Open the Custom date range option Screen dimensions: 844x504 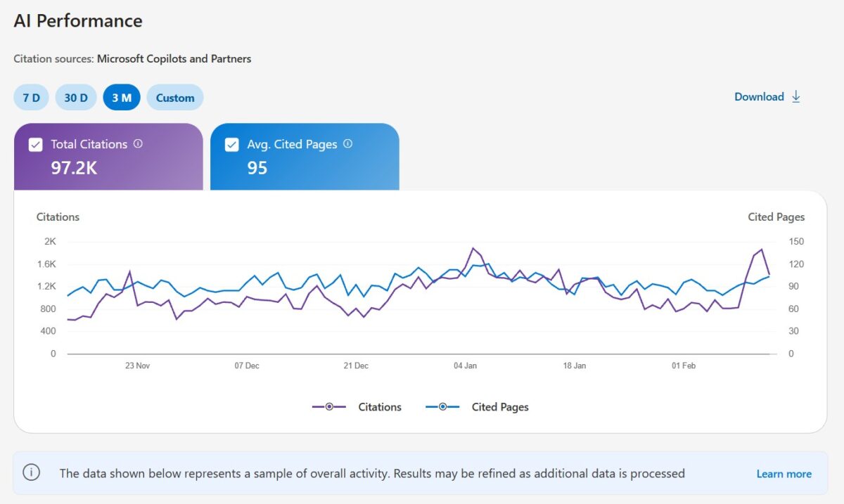click(174, 97)
